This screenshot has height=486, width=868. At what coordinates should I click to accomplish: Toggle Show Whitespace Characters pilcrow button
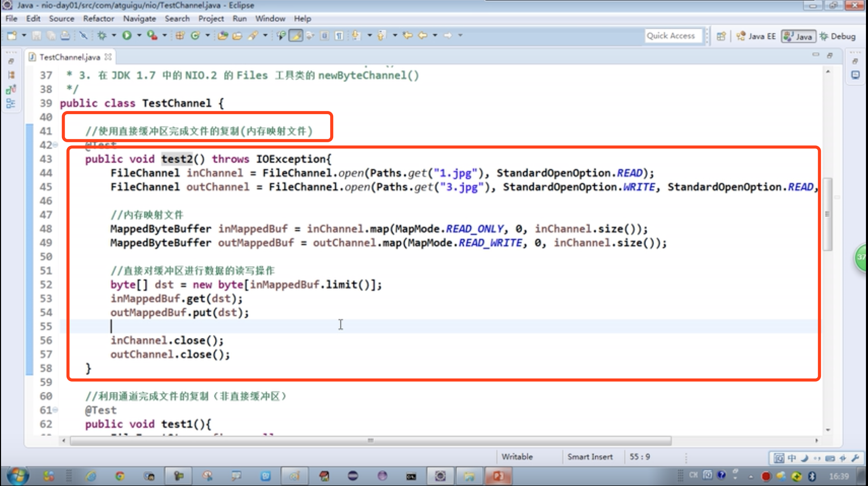tap(339, 35)
